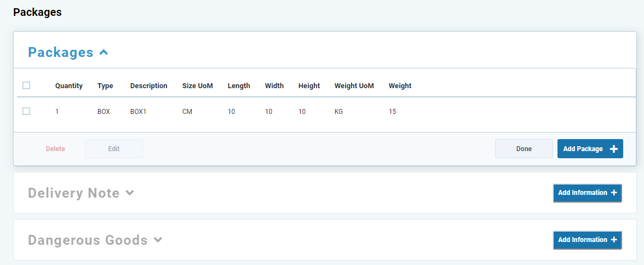Click the Length column header

coord(239,86)
